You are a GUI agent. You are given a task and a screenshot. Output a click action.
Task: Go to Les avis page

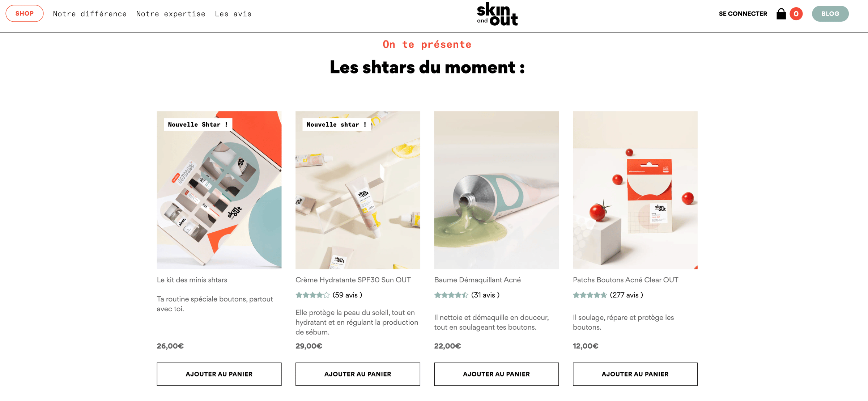tap(233, 14)
